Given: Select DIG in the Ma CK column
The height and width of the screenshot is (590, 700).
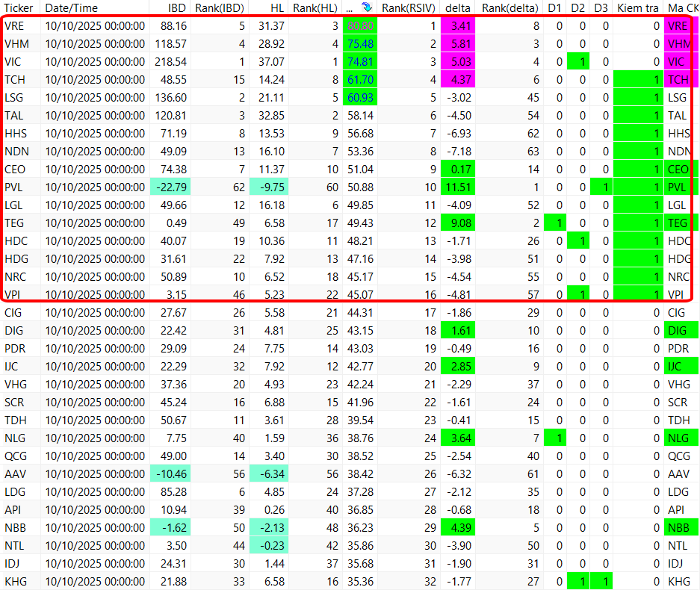Looking at the screenshot, I should click(681, 331).
